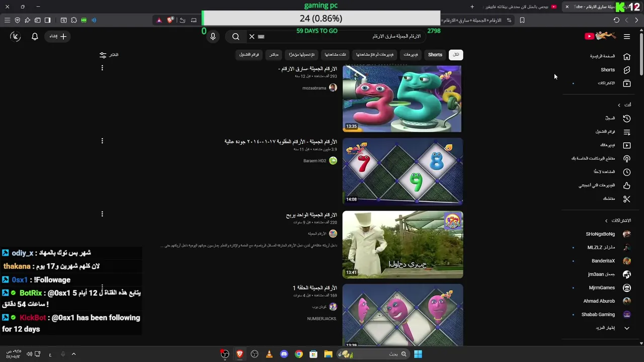This screenshot has height=362, width=644.
Task: Open a new browser tab with plus
Action: point(472,7)
